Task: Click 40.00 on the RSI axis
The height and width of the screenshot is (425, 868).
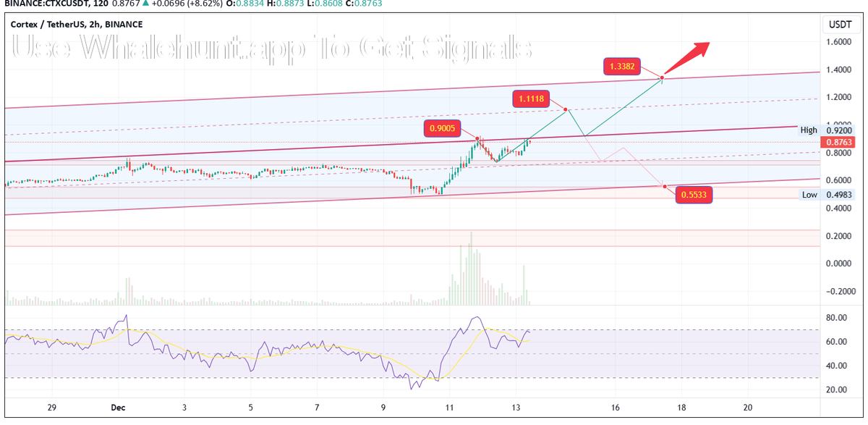Action: tap(837, 366)
